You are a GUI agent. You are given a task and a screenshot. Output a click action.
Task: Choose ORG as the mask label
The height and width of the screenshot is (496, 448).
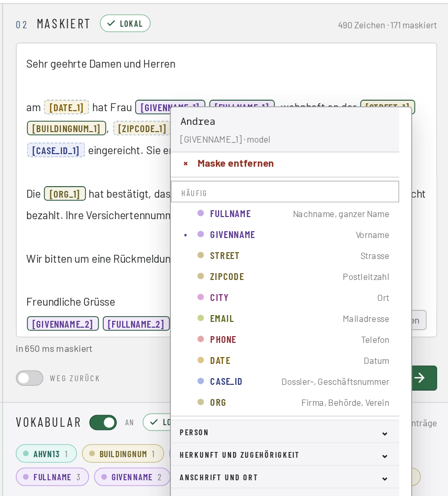(x=285, y=402)
